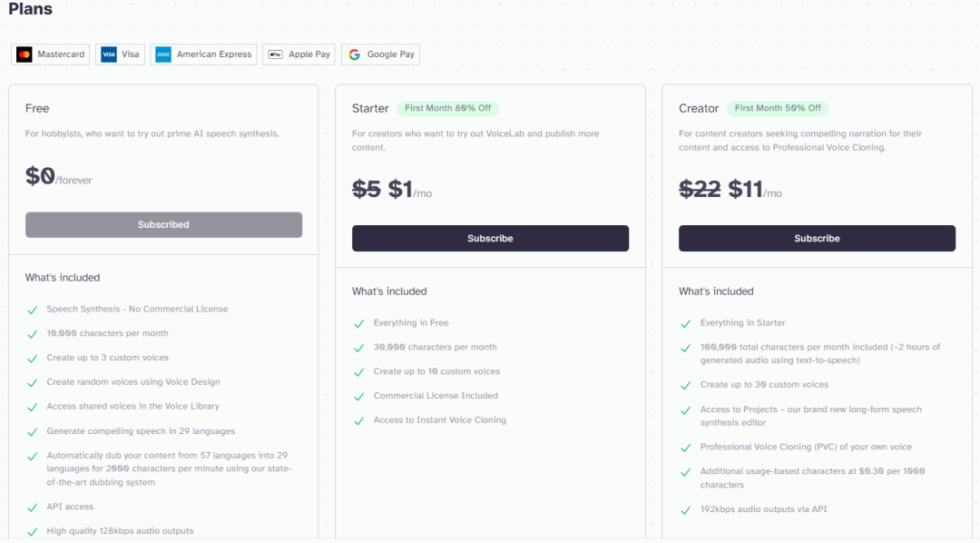Click the Starter $1/mo discounted price
Screen dimensions: 980x543
408,190
